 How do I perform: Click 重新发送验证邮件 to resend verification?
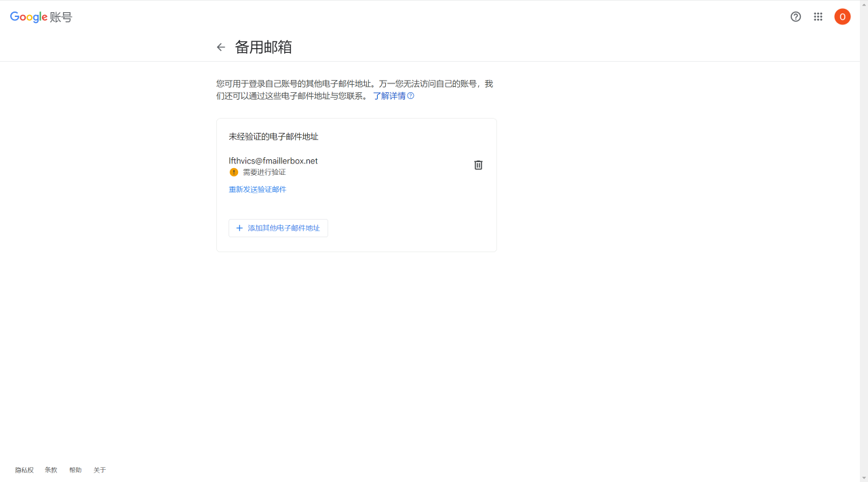(x=258, y=189)
